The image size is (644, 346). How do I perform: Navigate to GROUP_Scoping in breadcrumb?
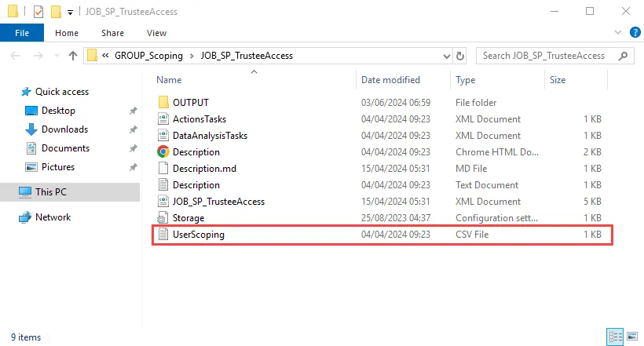pos(148,56)
